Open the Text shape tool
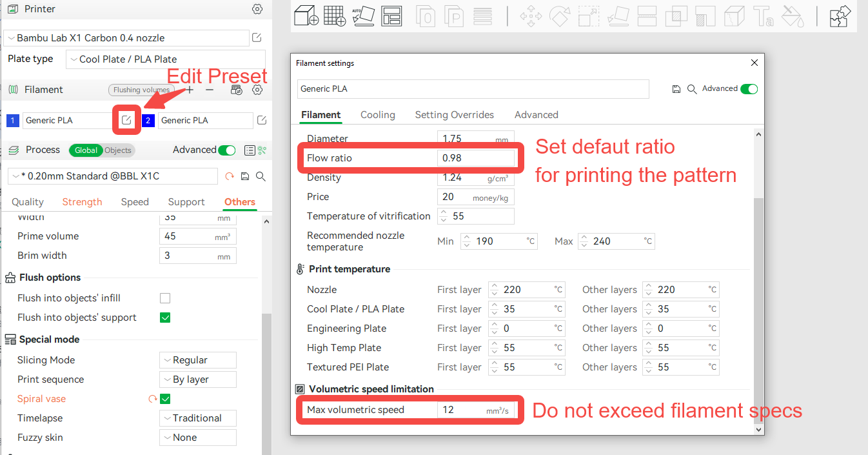The width and height of the screenshot is (868, 455). tap(763, 15)
